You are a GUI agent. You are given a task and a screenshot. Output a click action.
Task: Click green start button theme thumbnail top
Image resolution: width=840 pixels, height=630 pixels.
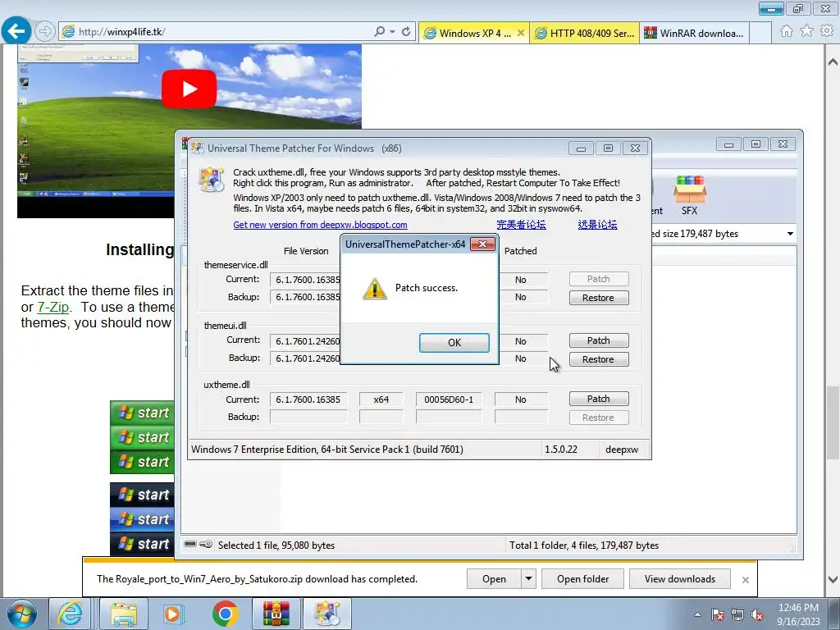point(143,413)
